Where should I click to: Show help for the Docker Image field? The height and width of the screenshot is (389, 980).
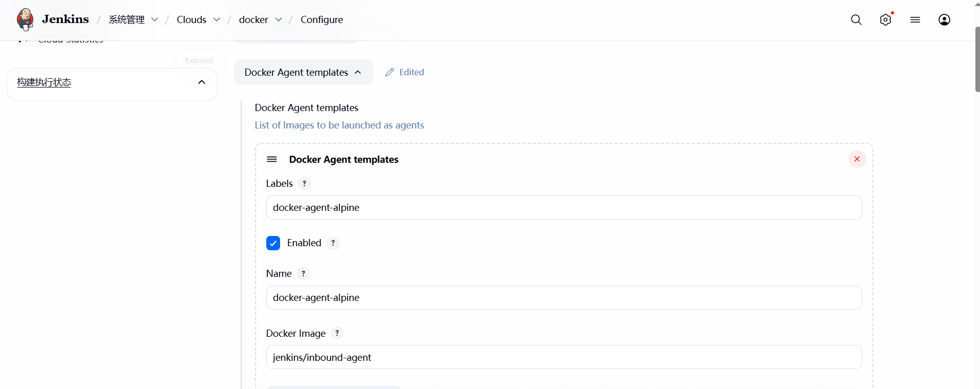click(x=337, y=333)
